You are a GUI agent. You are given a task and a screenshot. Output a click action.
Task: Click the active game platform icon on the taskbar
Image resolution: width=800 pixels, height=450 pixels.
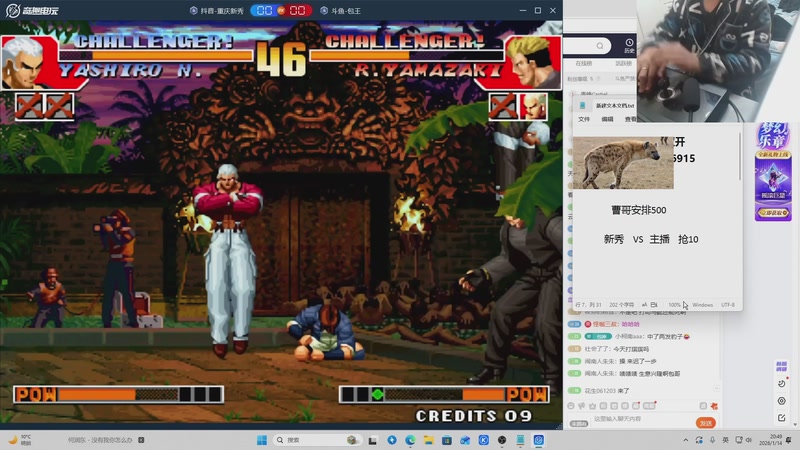click(x=539, y=440)
